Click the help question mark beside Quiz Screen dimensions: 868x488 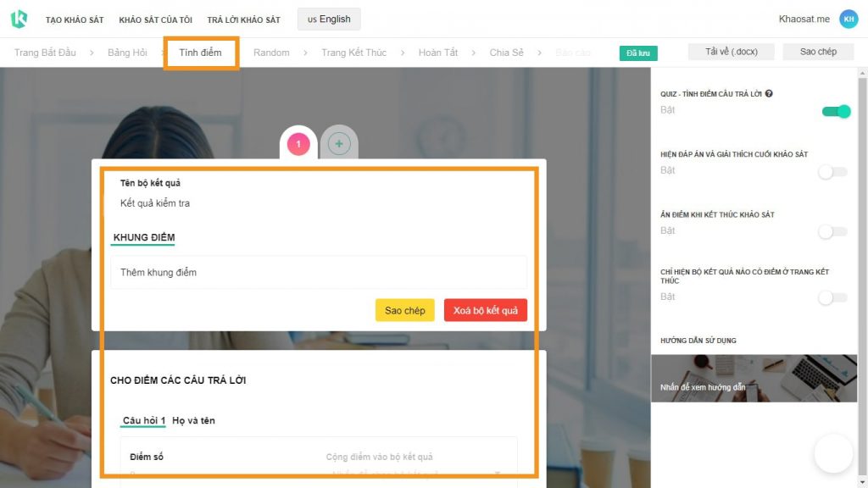pos(769,93)
